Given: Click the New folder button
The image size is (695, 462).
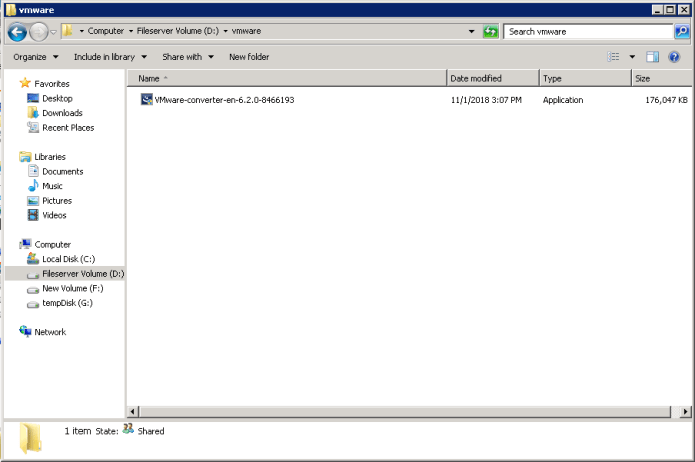Looking at the screenshot, I should (x=249, y=57).
